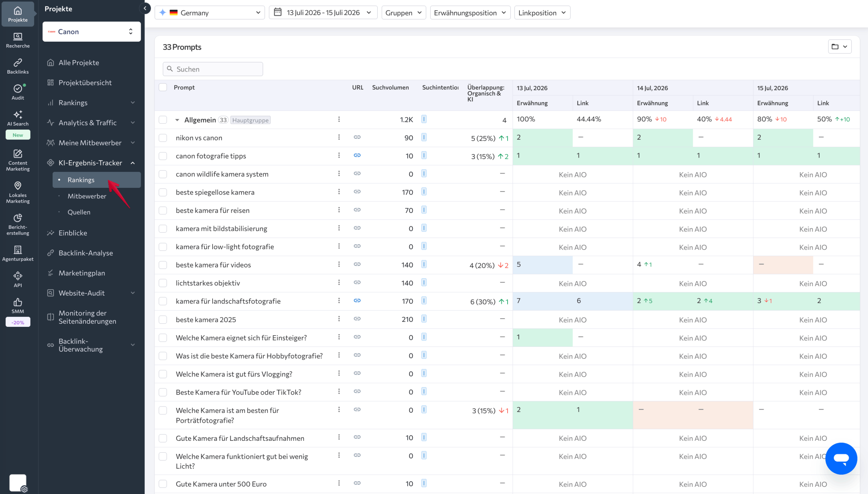Screen dimensions: 868x494
Task: Open Projektübersicht in sidebar
Action: 85,82
